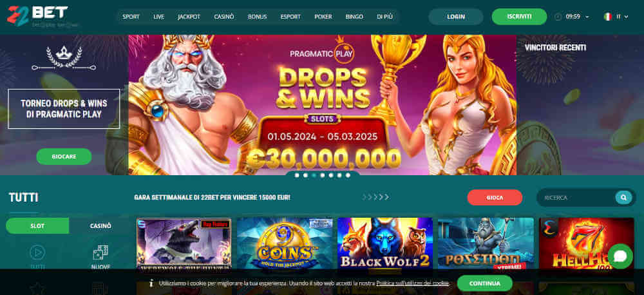Open the Jackpot menu item

point(189,17)
